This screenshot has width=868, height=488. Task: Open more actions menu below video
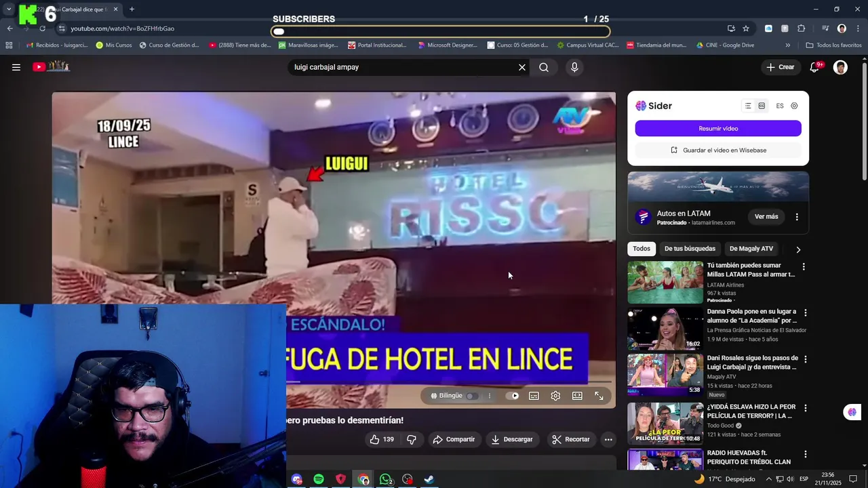608,439
